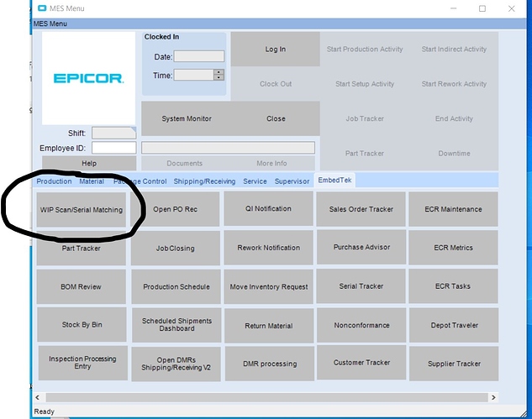
Task: View ECR Metrics
Action: coord(453,248)
